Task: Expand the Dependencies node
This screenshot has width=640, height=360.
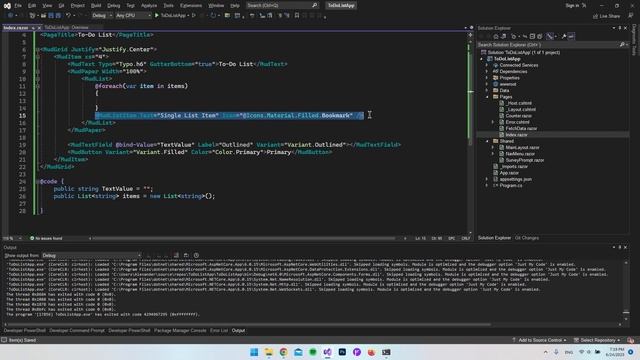Action: pos(487,71)
